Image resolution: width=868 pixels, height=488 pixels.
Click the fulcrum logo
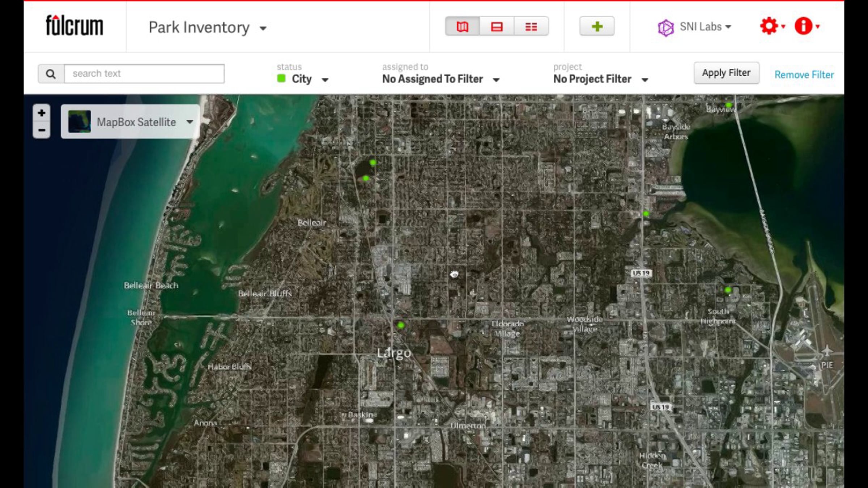pos(75,26)
